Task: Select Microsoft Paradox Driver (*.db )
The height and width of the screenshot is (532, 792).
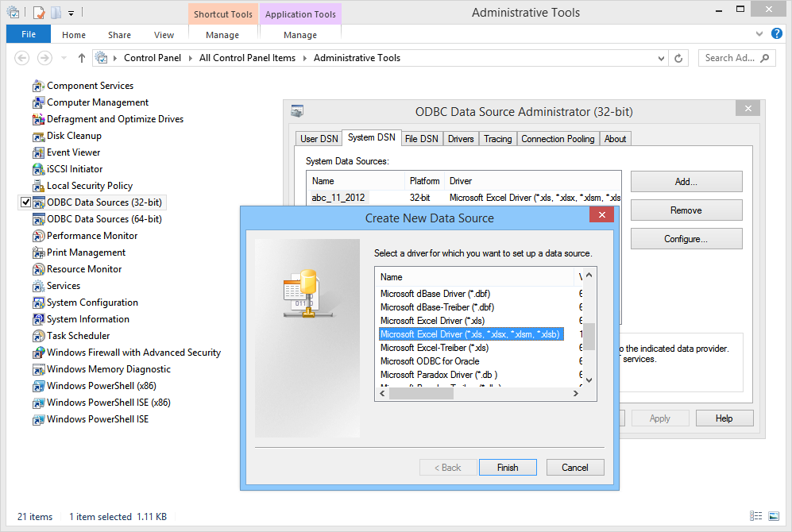Action: tap(439, 375)
